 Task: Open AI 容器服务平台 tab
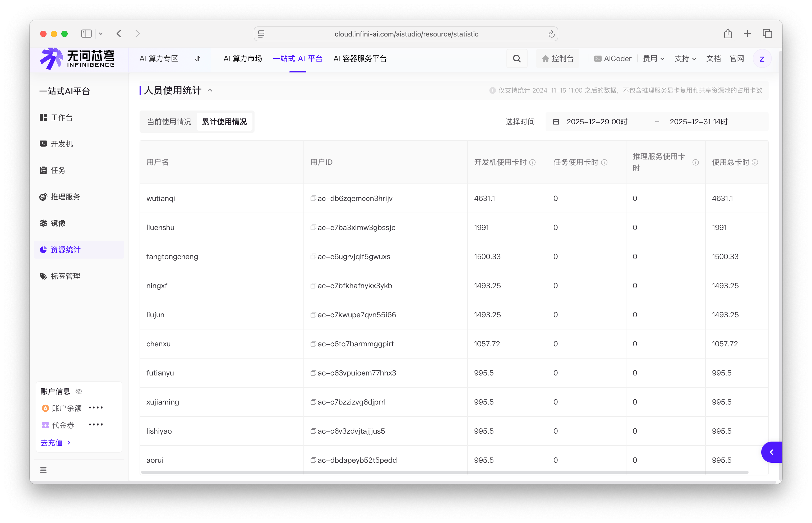tap(360, 59)
